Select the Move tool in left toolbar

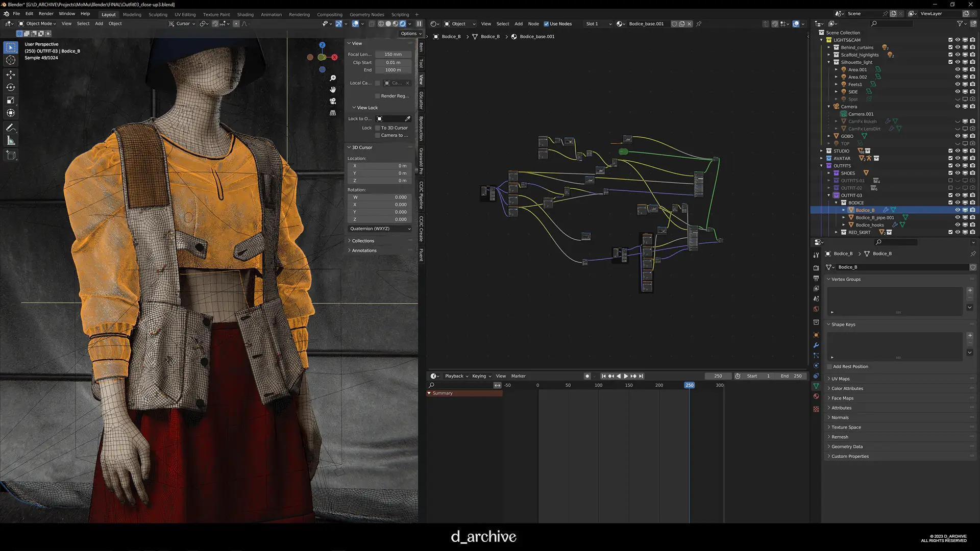click(11, 74)
